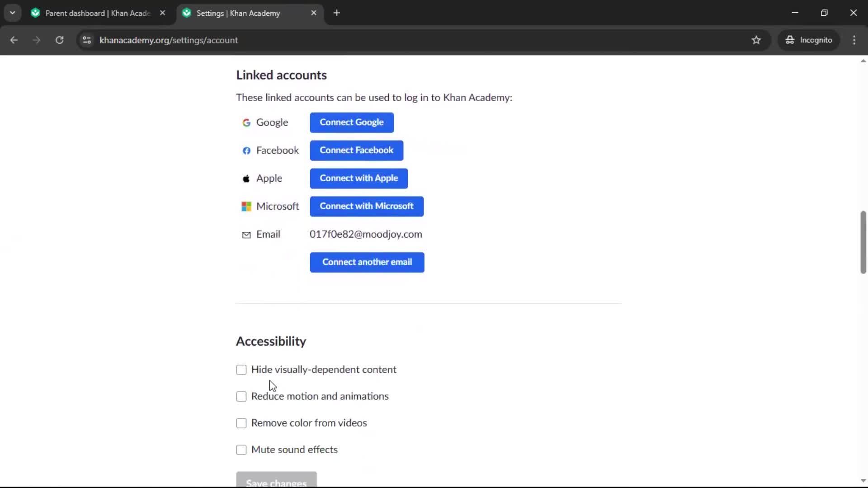Screen dimensions: 868x488
Task: Bookmark this page with the star icon
Action: pyautogui.click(x=756, y=40)
